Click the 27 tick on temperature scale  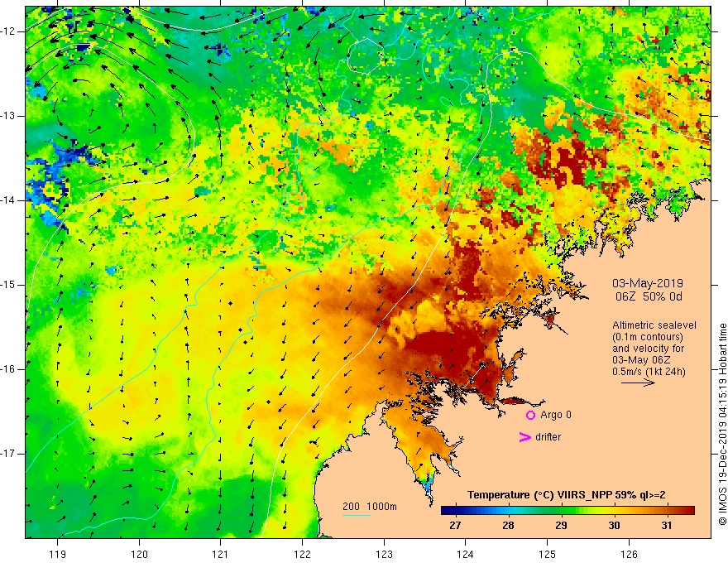[455, 526]
